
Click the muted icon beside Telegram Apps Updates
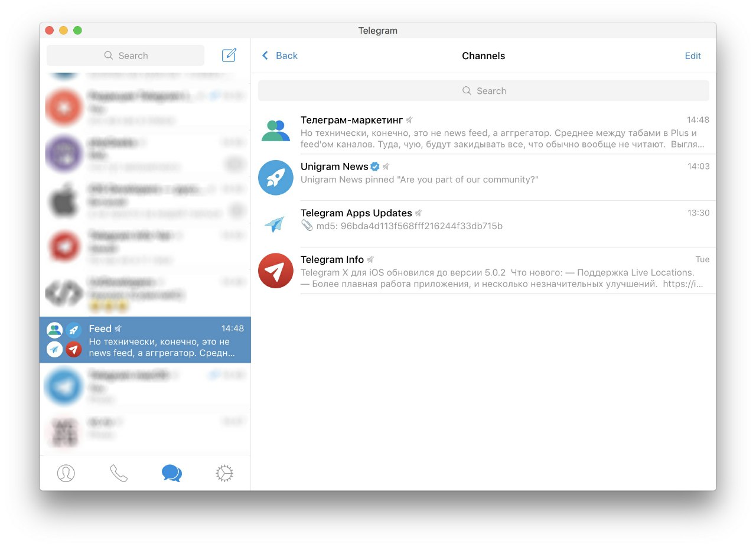coord(418,213)
